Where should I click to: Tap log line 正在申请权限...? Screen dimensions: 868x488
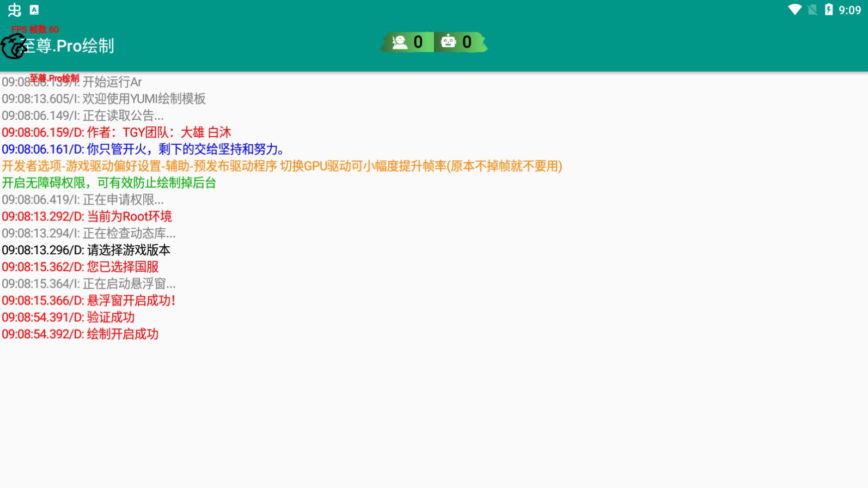(x=83, y=200)
